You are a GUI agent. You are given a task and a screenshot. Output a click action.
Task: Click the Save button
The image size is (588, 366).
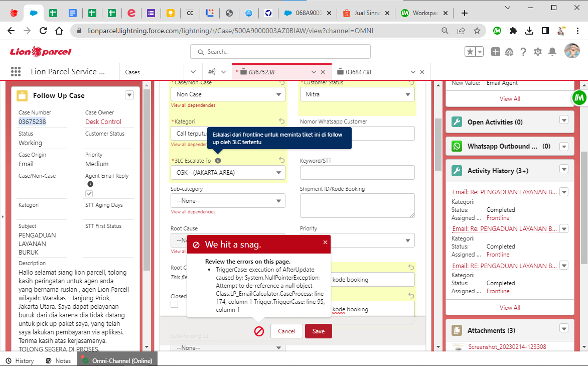319,331
